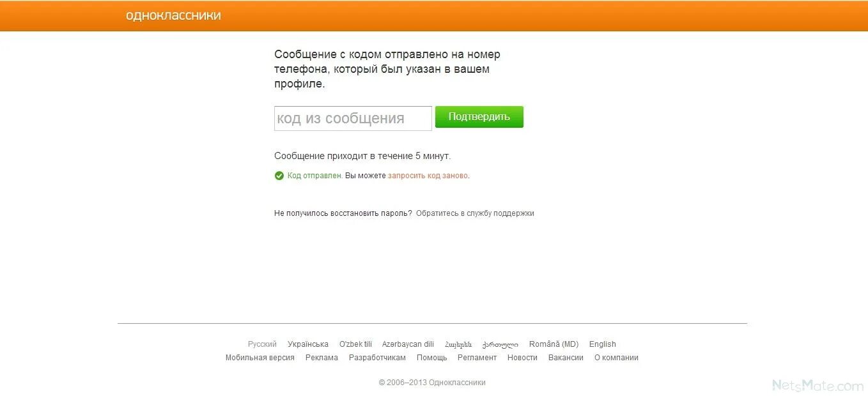Screen dimensions: 868x396
Task: Open Обратитесь в службу поддержки support link
Action: [476, 213]
